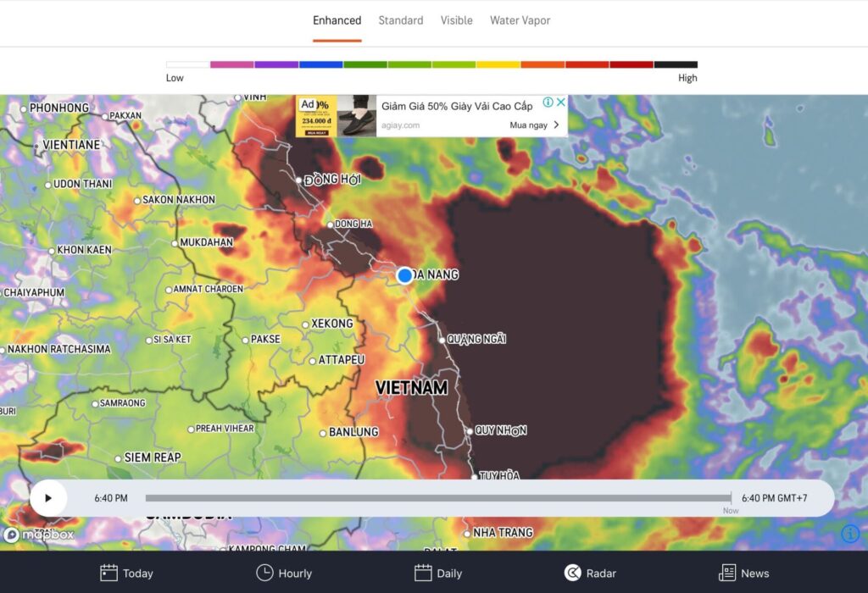Click the Quy Nhơn city label
Image resolution: width=868 pixels, height=593 pixels.
(x=500, y=430)
